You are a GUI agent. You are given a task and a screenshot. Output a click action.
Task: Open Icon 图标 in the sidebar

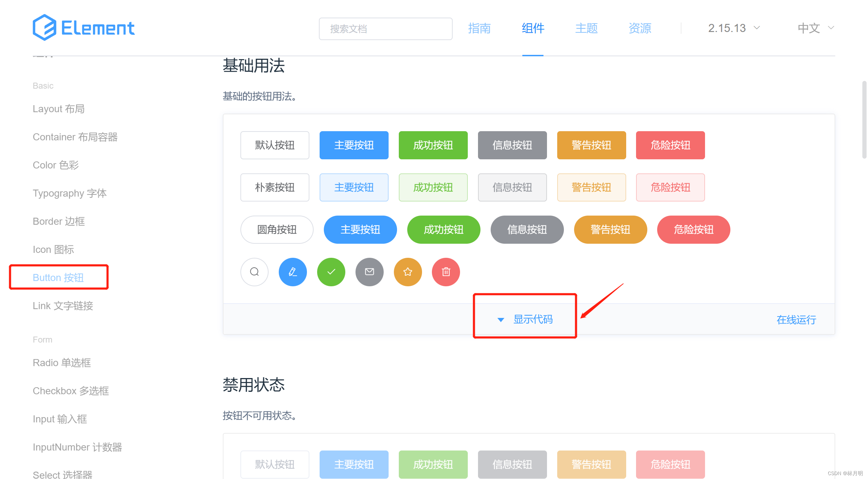[53, 249]
